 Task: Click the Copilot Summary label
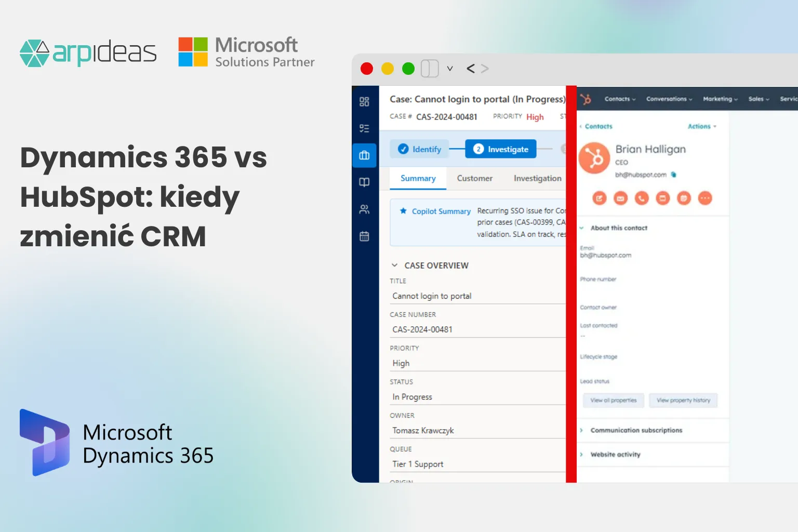[441, 211]
